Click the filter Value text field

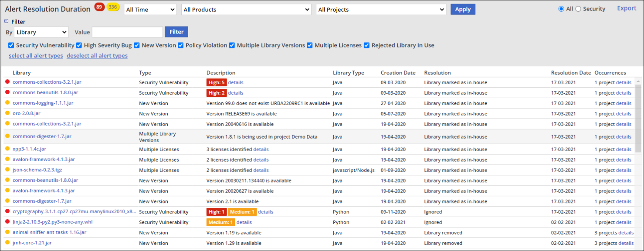[127, 32]
